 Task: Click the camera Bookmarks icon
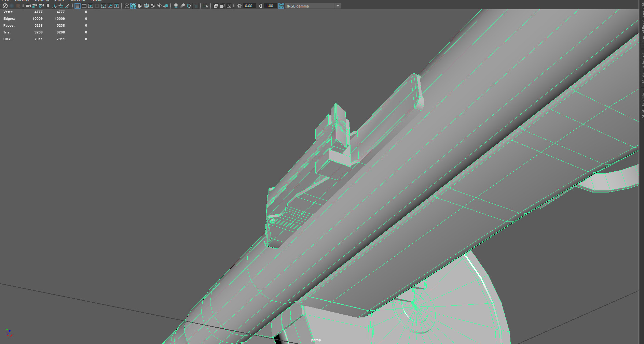tap(48, 6)
